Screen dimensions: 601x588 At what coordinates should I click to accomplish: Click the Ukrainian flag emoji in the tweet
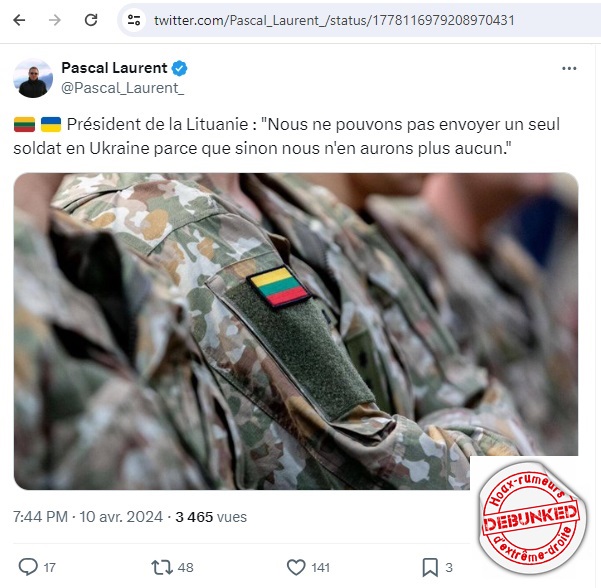point(51,125)
